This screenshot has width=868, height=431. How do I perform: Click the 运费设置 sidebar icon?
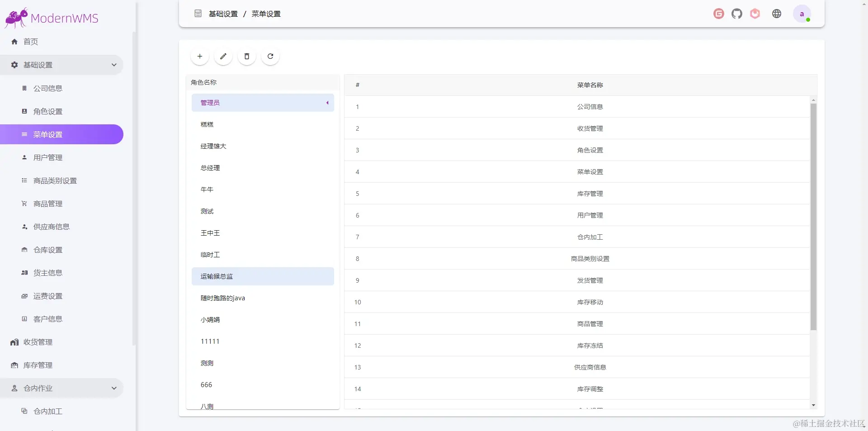click(x=24, y=296)
